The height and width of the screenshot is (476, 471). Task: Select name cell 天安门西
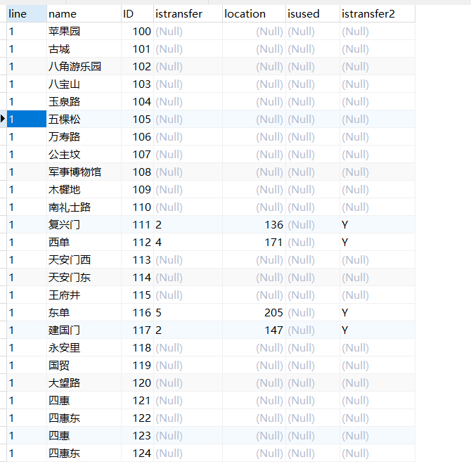tap(84, 260)
